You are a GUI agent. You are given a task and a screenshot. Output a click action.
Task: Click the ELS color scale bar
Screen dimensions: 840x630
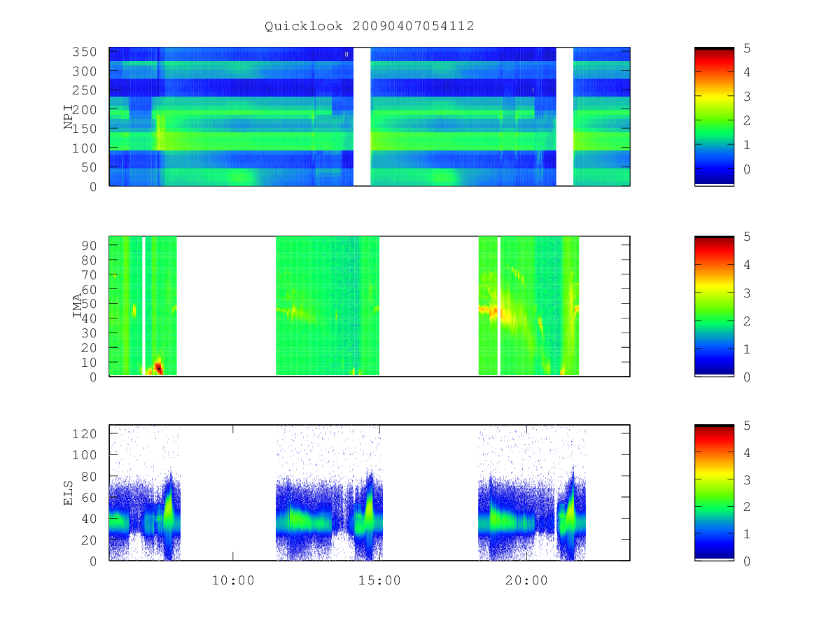click(714, 492)
